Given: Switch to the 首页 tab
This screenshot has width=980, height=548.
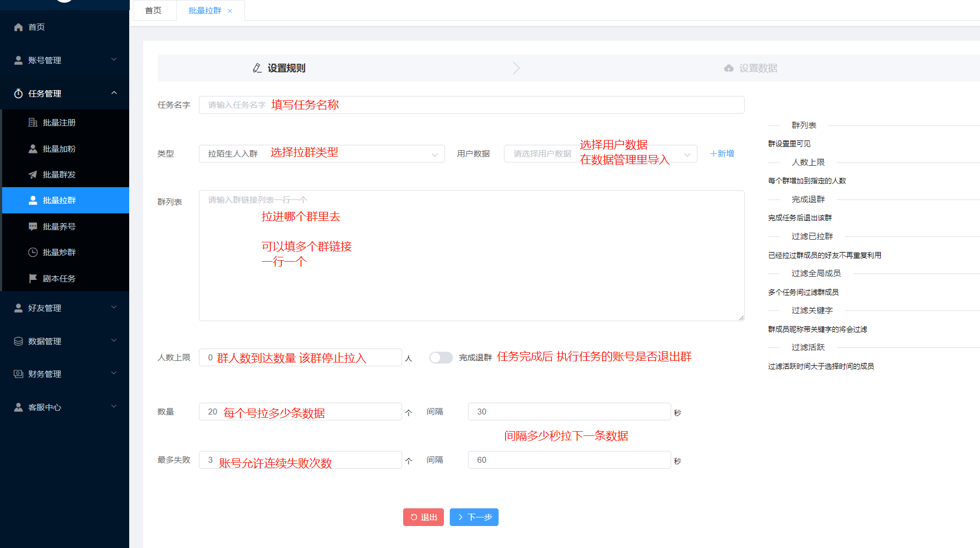Looking at the screenshot, I should pos(153,11).
